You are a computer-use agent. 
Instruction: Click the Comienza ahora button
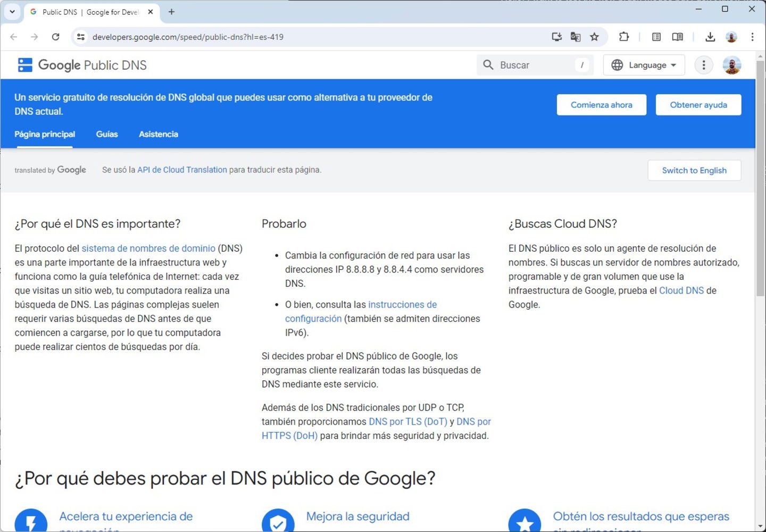coord(602,105)
